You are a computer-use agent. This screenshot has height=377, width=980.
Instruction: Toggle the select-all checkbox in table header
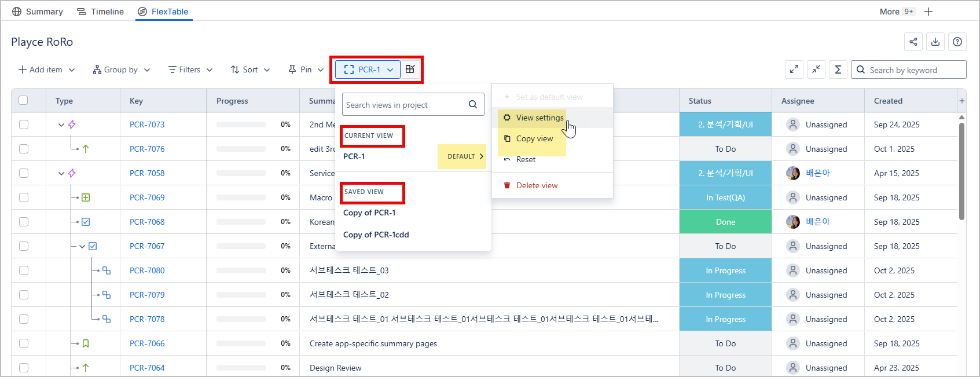coord(24,100)
